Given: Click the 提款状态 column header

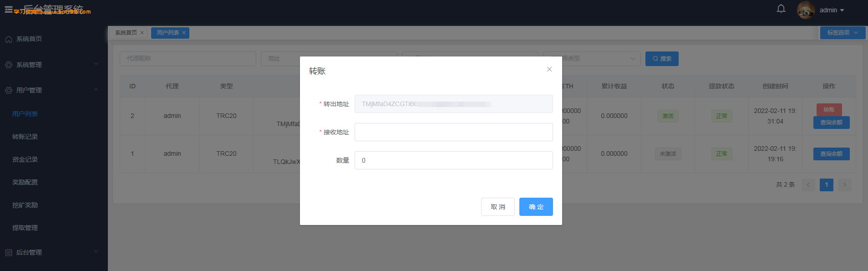Looking at the screenshot, I should [721, 86].
